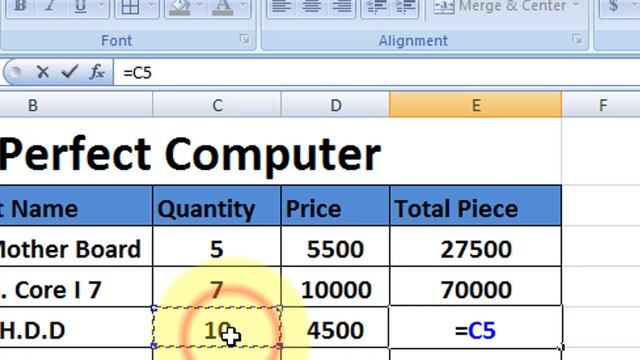Image resolution: width=640 pixels, height=360 pixels.
Task: Center text horizontally
Action: click(311, 7)
